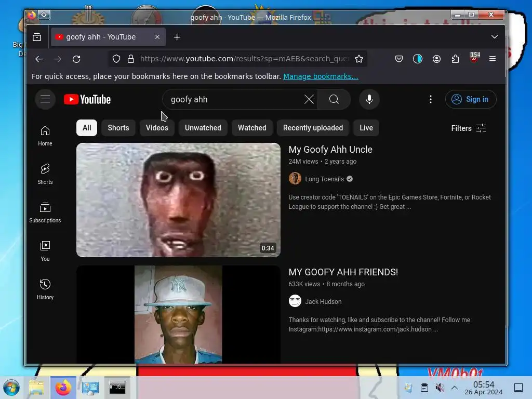Select the Videos filter chip
The width and height of the screenshot is (532, 399).
[157, 128]
